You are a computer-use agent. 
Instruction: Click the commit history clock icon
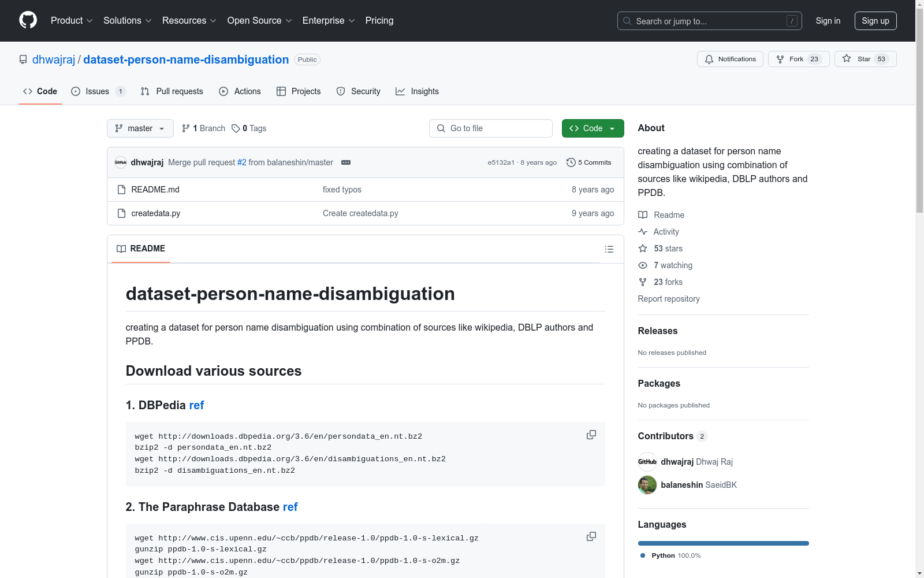click(x=571, y=162)
